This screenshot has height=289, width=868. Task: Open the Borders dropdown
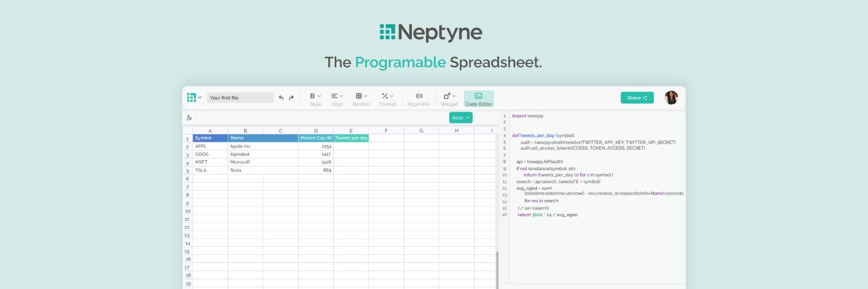tap(361, 96)
